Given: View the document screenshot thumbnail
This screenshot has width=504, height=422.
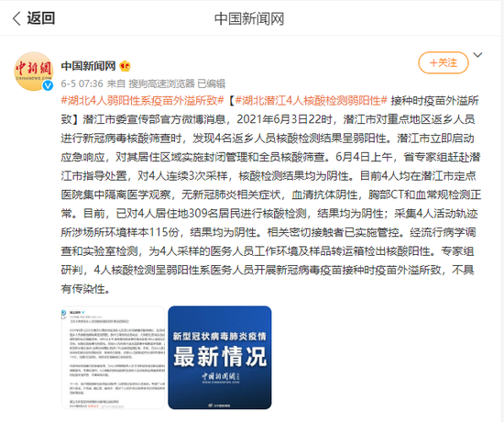Looking at the screenshot, I should tap(113, 358).
